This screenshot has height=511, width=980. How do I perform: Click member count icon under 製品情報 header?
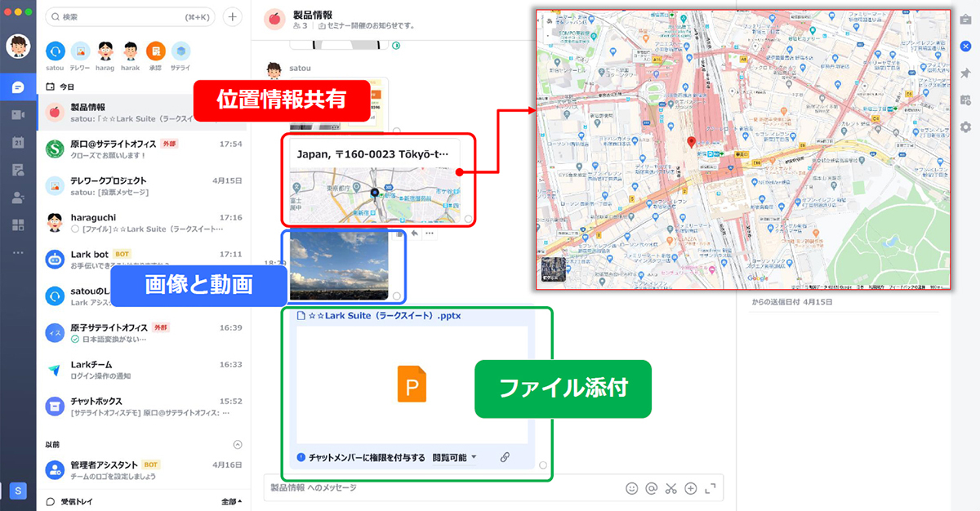point(299,25)
